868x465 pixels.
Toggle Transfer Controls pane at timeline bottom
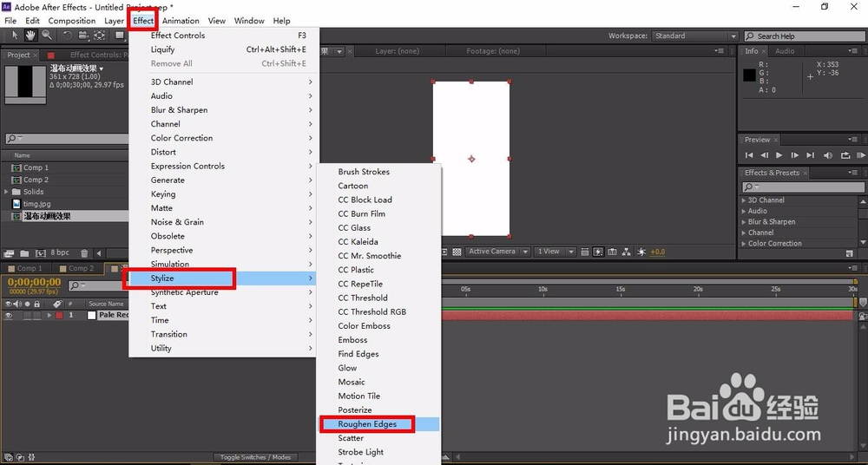(19, 457)
